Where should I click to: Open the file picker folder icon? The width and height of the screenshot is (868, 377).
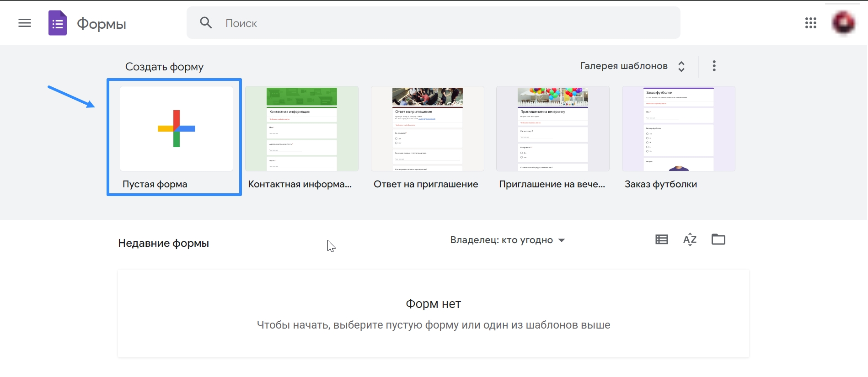718,239
